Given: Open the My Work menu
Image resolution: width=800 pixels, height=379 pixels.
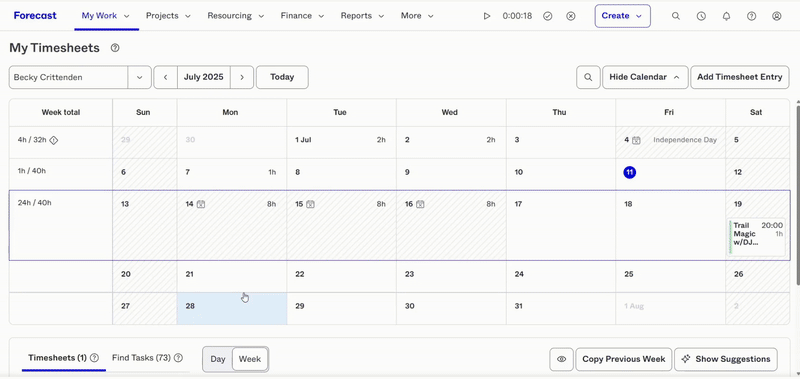Looking at the screenshot, I should click(106, 16).
